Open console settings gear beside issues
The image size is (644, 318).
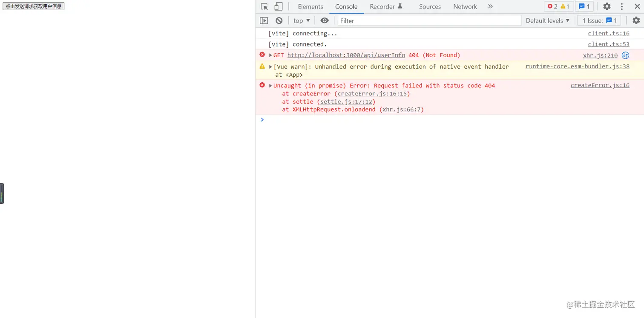tap(636, 20)
